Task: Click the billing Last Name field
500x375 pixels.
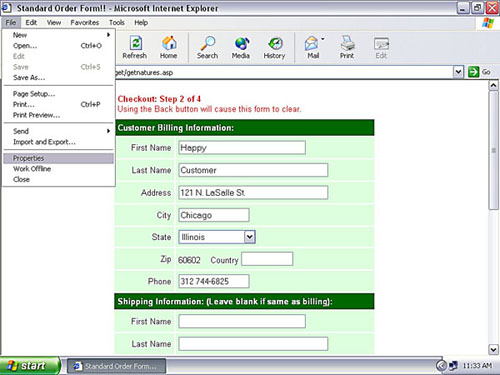Action: click(x=253, y=170)
